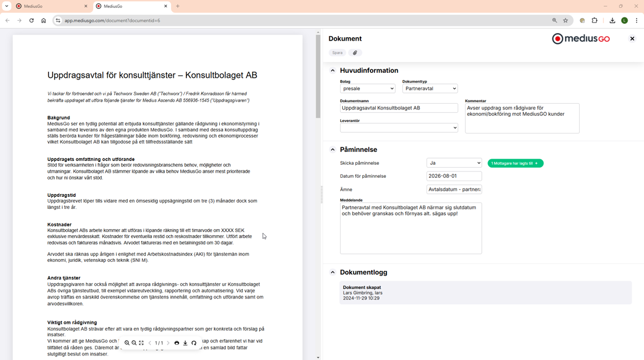Click the Datum för påminnelse field
The height and width of the screenshot is (360, 644).
pos(454,176)
